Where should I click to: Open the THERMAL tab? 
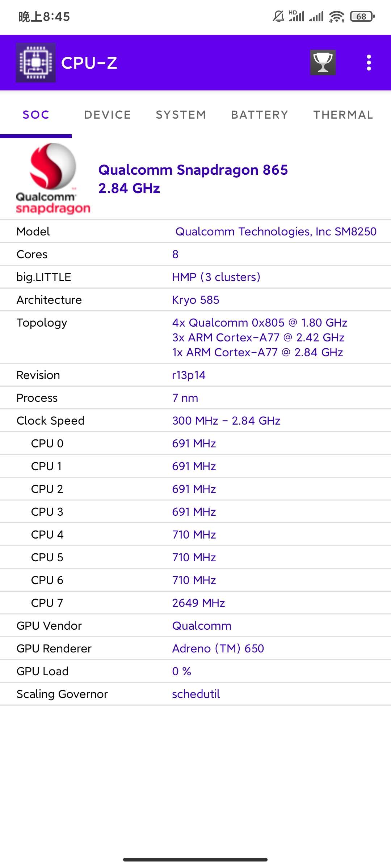point(343,115)
